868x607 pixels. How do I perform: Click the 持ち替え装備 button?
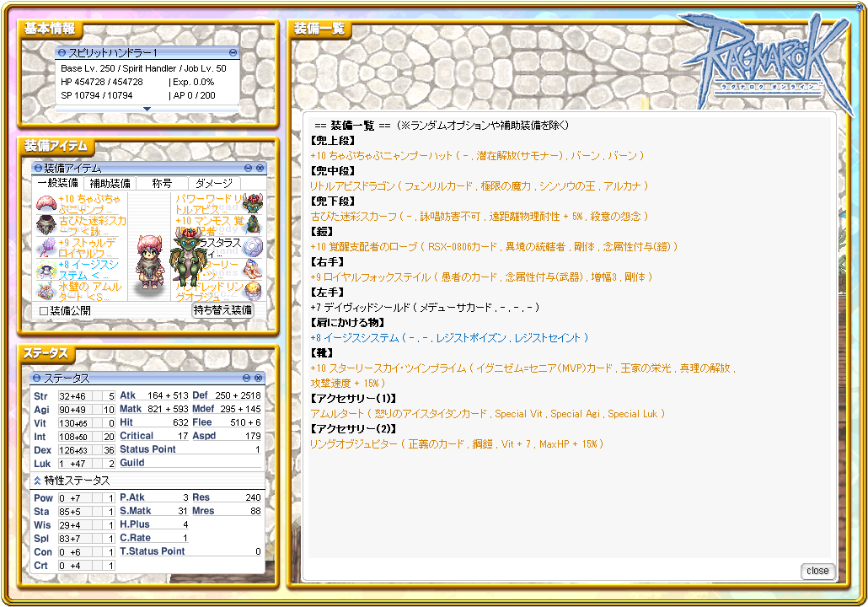click(222, 310)
